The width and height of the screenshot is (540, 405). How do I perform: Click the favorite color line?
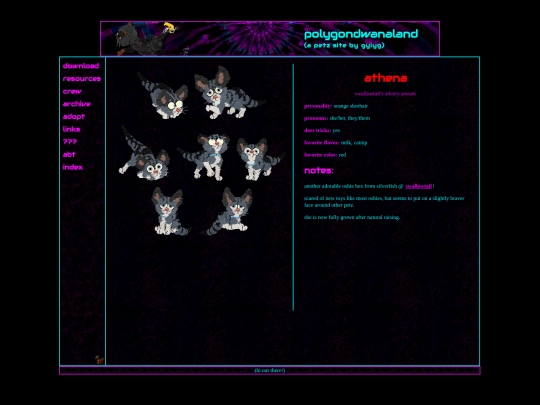pos(325,155)
